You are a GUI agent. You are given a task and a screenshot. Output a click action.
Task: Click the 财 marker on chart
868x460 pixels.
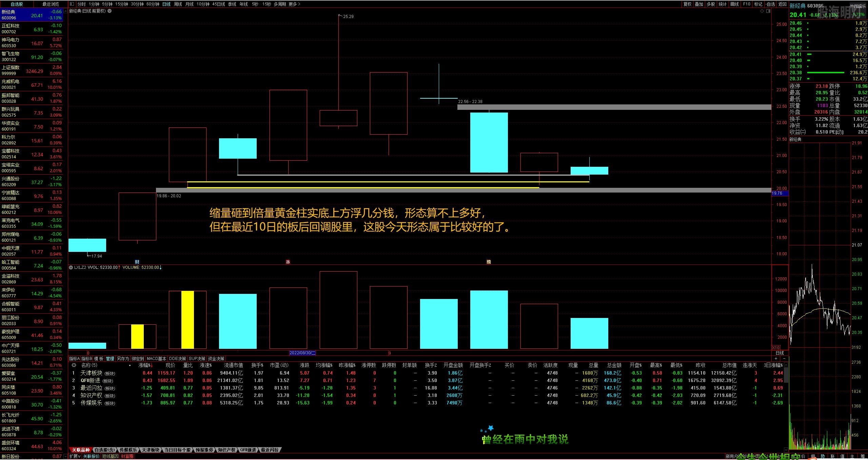pyautogui.click(x=137, y=262)
